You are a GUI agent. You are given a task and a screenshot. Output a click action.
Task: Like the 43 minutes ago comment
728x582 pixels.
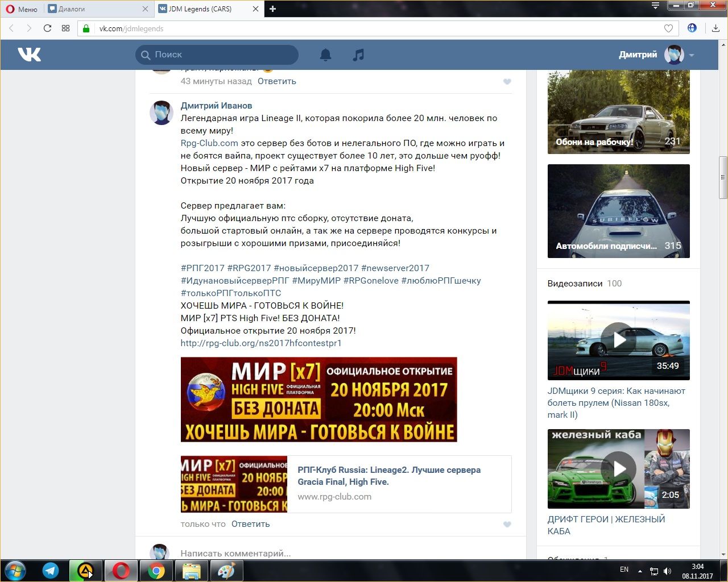coord(507,82)
